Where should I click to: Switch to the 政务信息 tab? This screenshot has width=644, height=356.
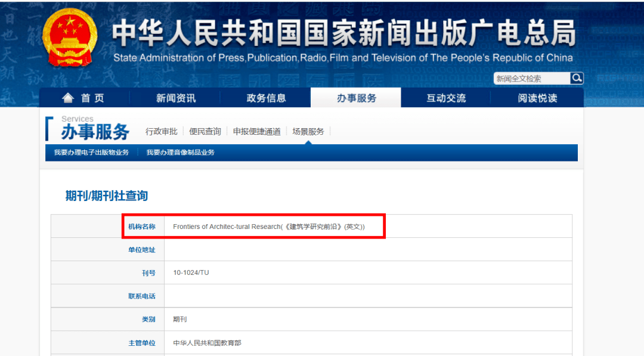pos(266,98)
